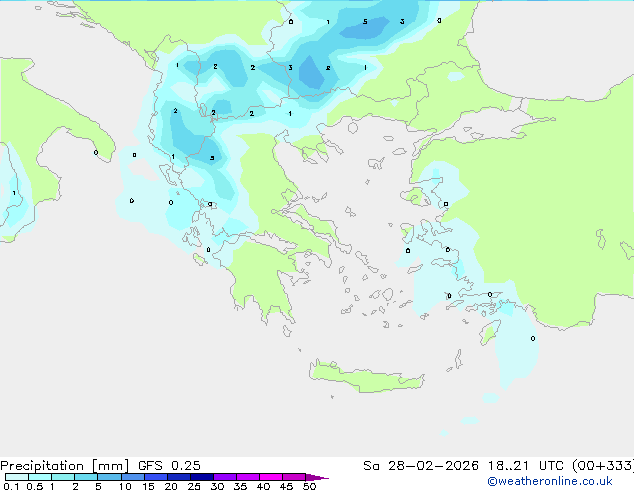Click the purple arrow tip at legend 50

tap(317, 477)
